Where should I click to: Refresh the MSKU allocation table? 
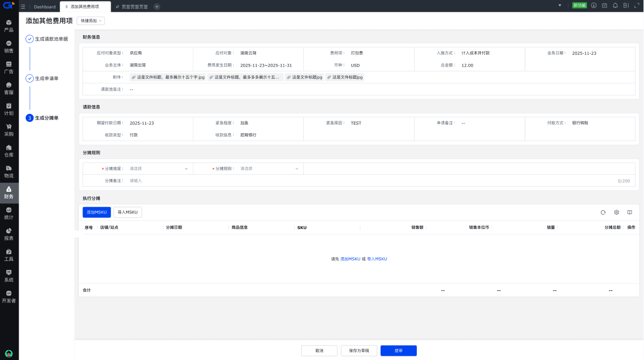pos(603,212)
